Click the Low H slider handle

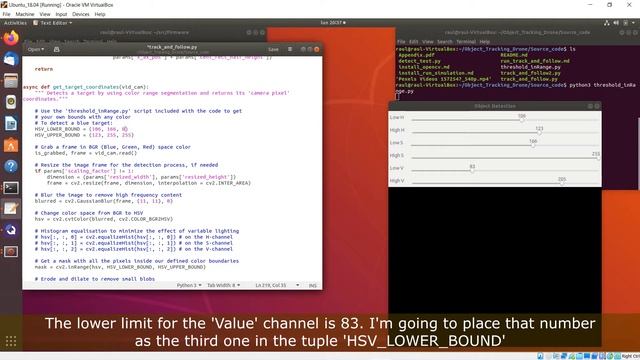[522, 120]
